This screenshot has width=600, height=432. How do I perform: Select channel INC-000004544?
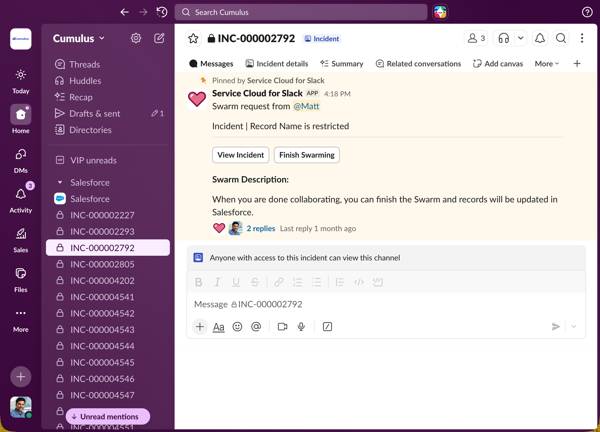[108, 346]
